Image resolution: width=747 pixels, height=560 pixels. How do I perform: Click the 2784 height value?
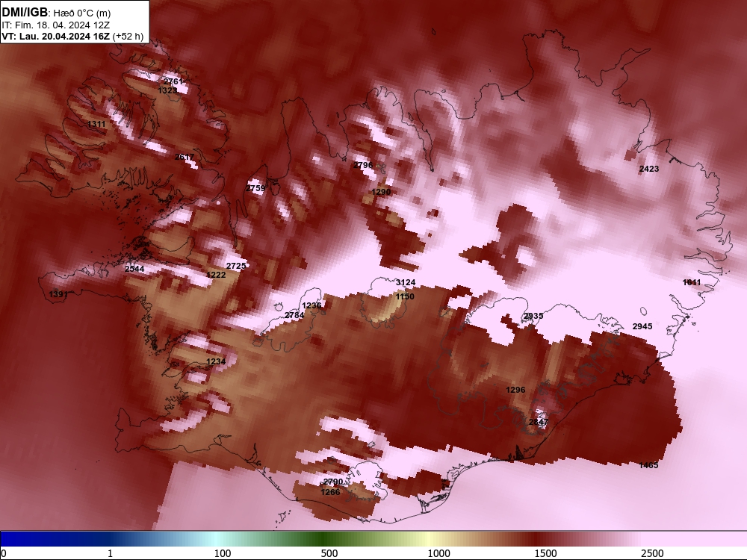pyautogui.click(x=294, y=316)
